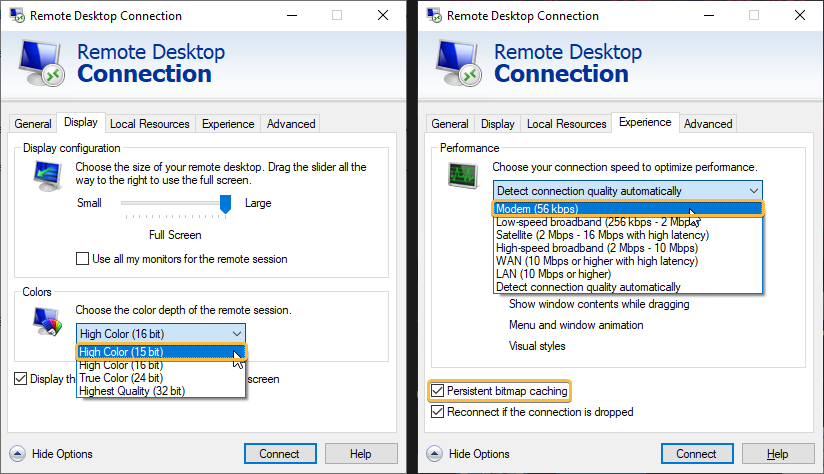Screen dimensions: 824x474
Task: Click Help button in right window
Action: coord(778,454)
